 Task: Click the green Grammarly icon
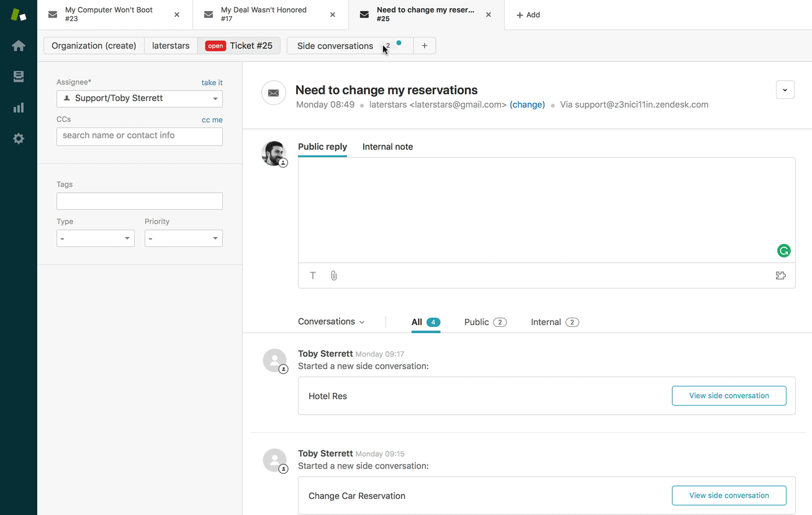coord(783,251)
